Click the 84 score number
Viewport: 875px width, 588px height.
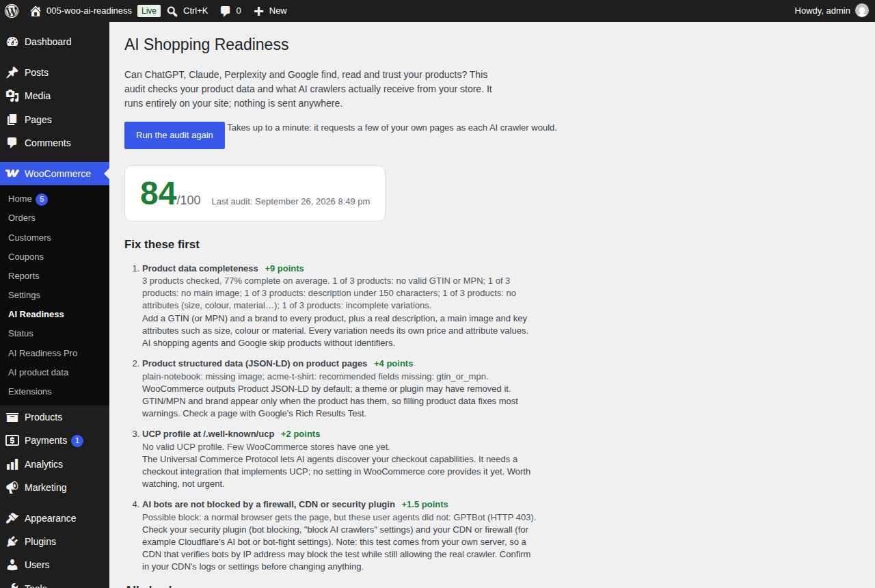click(159, 193)
